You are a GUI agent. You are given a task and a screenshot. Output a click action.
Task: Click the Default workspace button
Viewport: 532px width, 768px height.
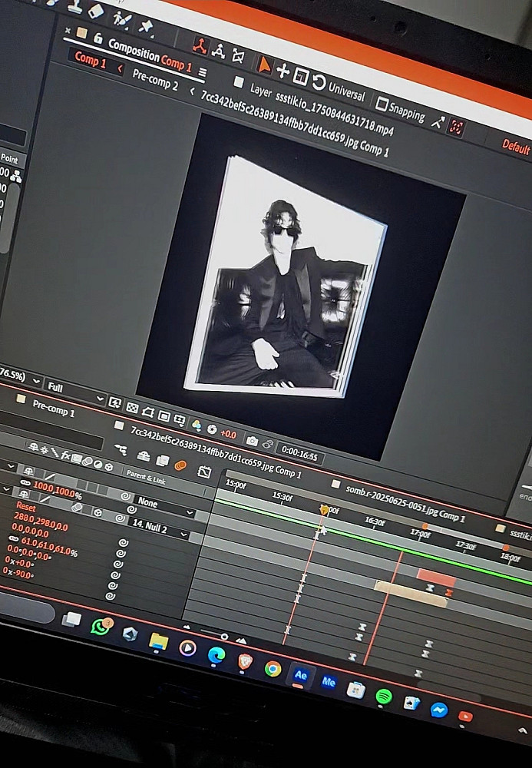(x=515, y=146)
